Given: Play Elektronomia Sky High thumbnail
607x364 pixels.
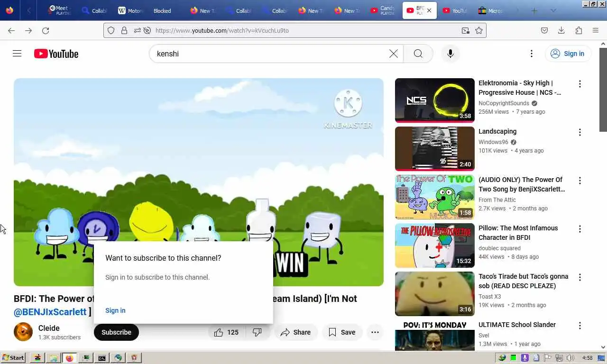Looking at the screenshot, I should [x=434, y=100].
